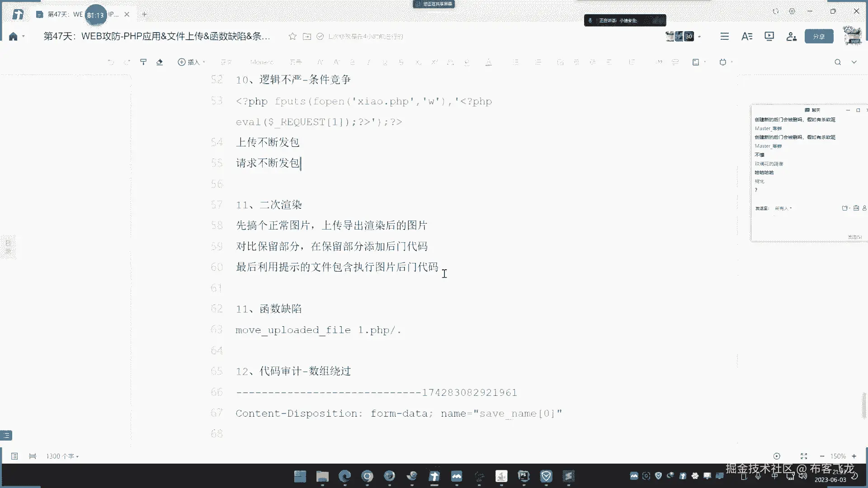Toggle the left sidebar directory tab
Viewport: 868px width, 488px height.
coord(8,247)
